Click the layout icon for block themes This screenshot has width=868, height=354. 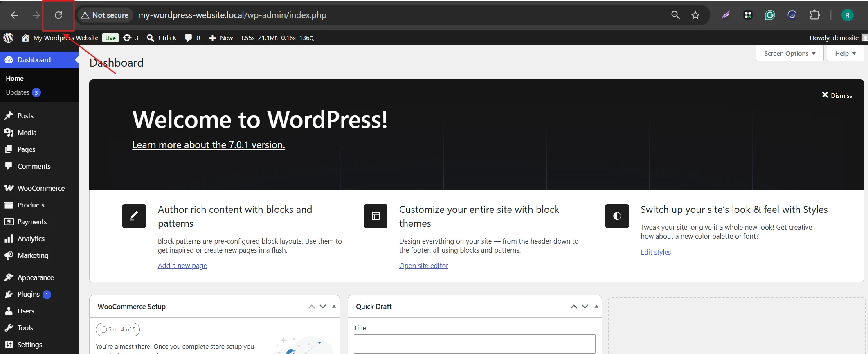pos(376,216)
